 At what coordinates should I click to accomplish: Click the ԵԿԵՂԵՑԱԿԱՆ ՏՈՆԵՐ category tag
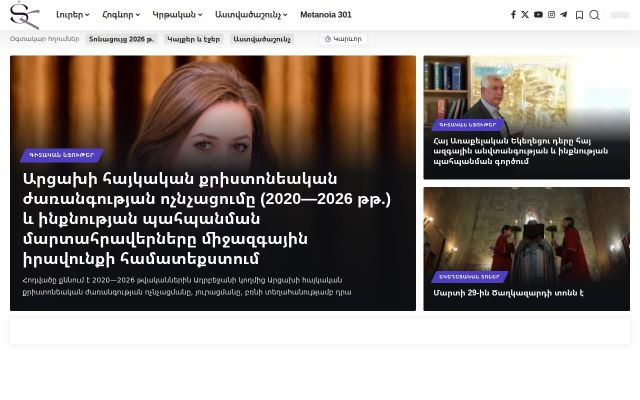click(469, 277)
